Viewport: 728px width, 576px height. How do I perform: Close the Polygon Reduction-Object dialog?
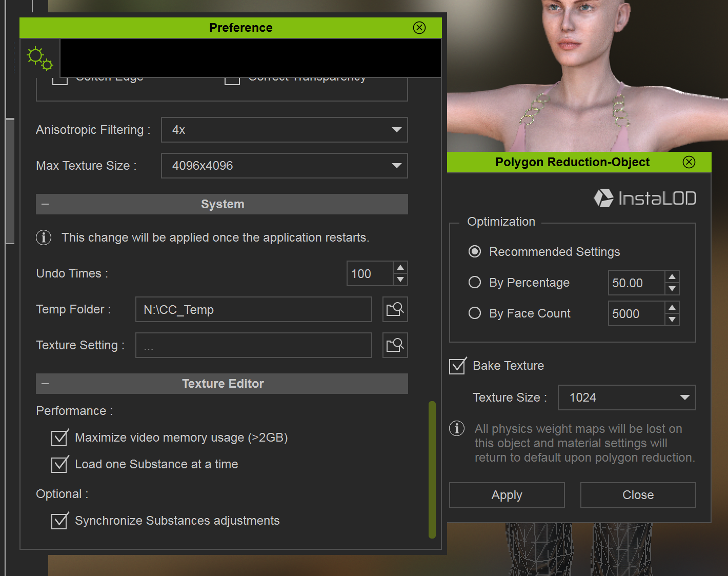[x=689, y=162]
